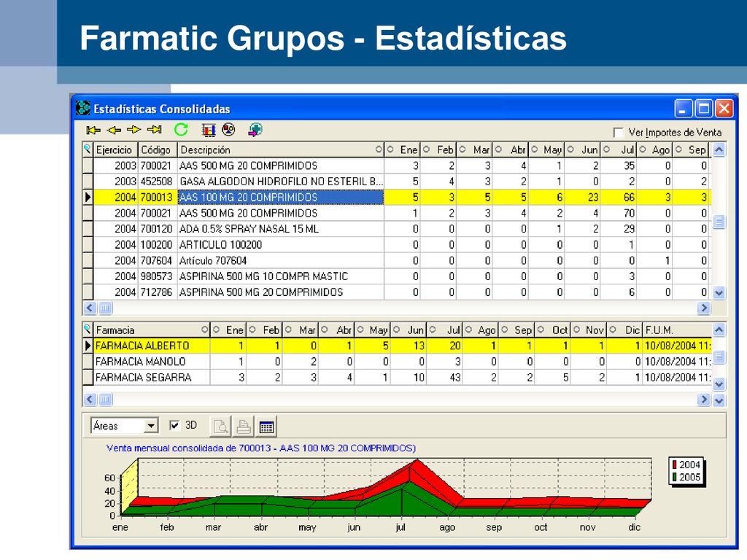Click Farmacia column header
Viewport: 747px width, 560px height.
click(x=152, y=330)
